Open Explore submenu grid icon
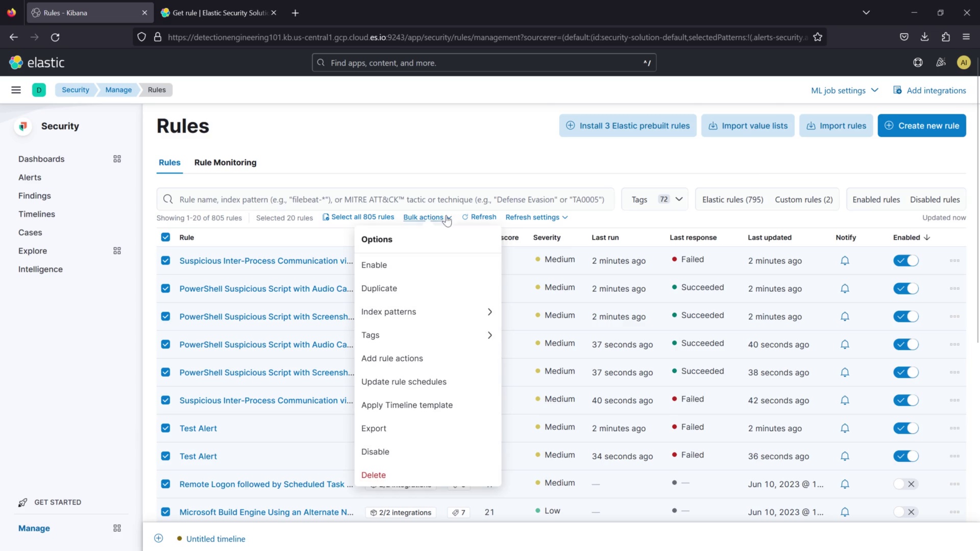 pos(117,251)
